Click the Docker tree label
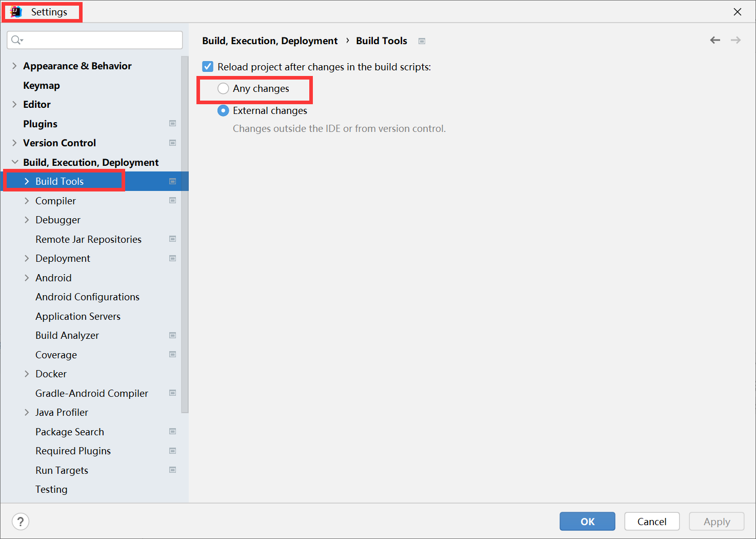 pyautogui.click(x=51, y=374)
